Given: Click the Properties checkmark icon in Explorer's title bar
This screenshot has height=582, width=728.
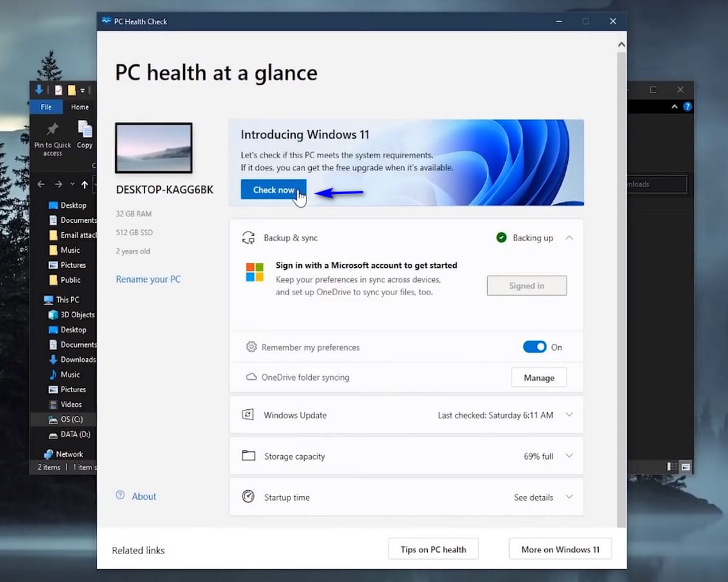Looking at the screenshot, I should coord(58,90).
